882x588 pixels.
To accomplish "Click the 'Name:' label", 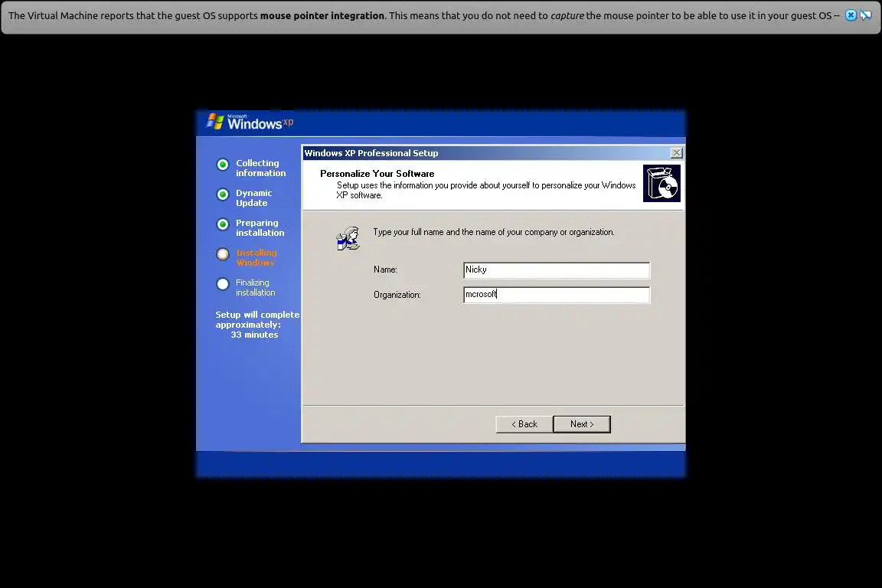I will point(385,269).
